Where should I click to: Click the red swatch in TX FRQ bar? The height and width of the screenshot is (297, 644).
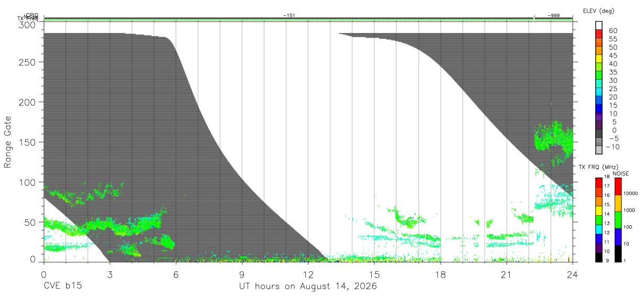[x=599, y=182]
